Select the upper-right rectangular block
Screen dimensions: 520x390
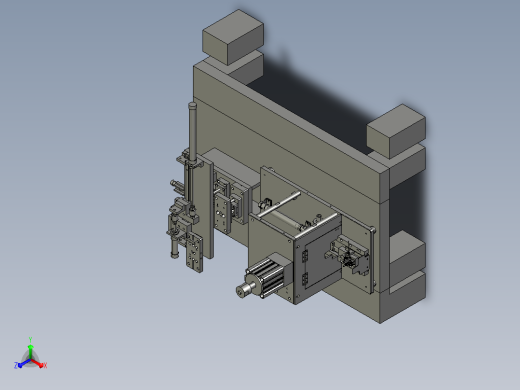(396, 131)
